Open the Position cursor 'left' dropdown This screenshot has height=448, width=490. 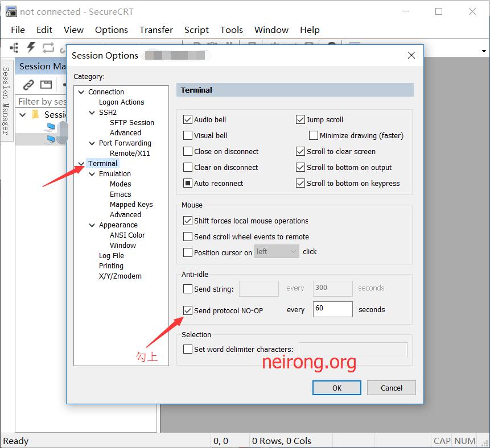[277, 251]
